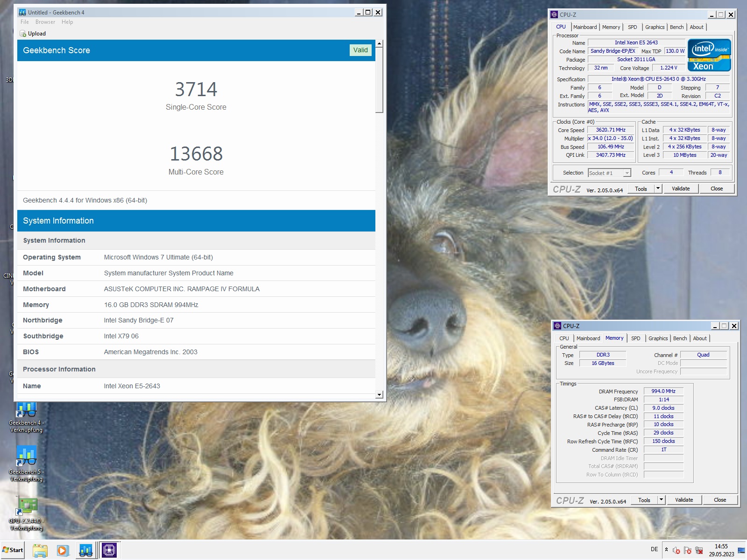
Task: Launch the GPU-Z 2.44.0 desktop shortcut
Action: point(27,513)
